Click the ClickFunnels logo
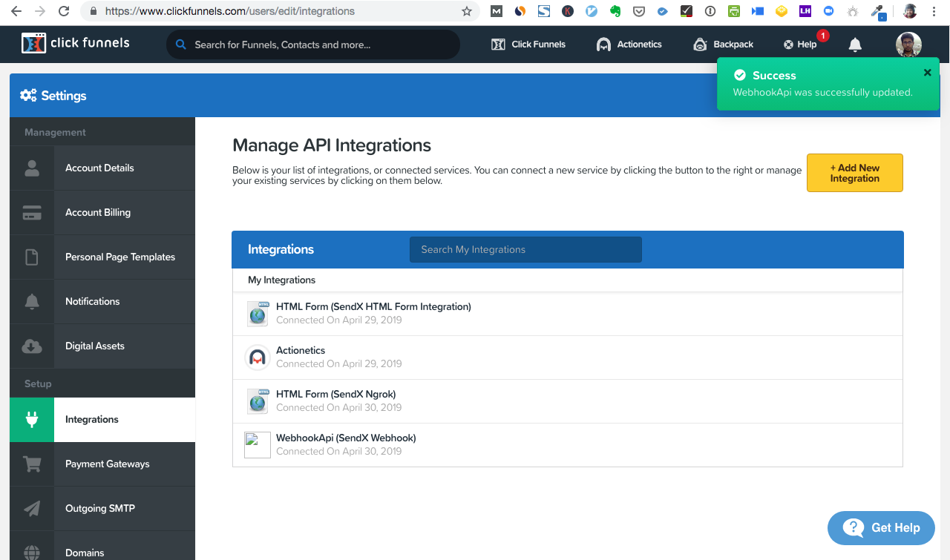Screen dimensions: 950x560 75,44
